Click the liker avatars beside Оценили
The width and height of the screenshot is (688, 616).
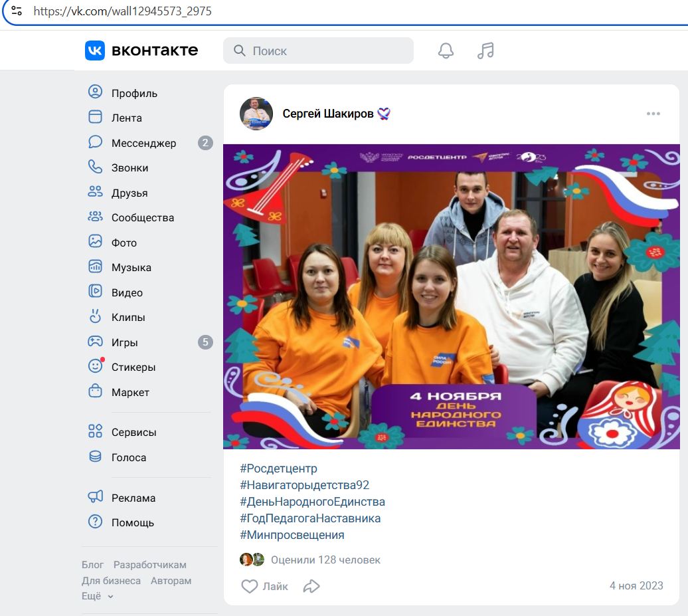[252, 560]
